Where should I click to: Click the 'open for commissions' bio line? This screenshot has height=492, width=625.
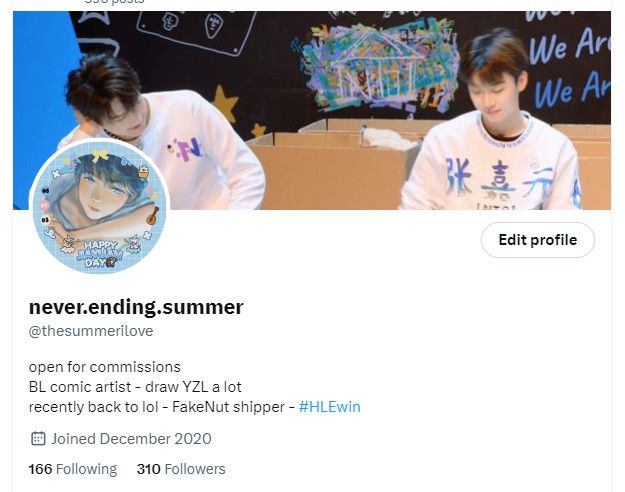[x=104, y=367]
